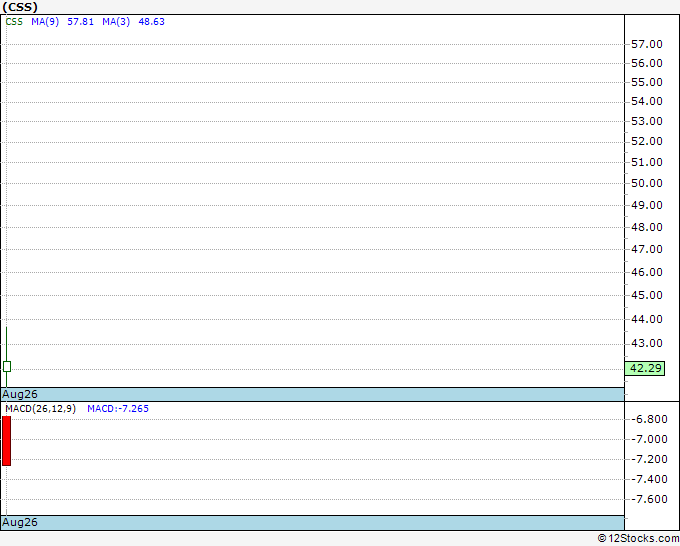Click the 46.00 price axis label

point(647,272)
